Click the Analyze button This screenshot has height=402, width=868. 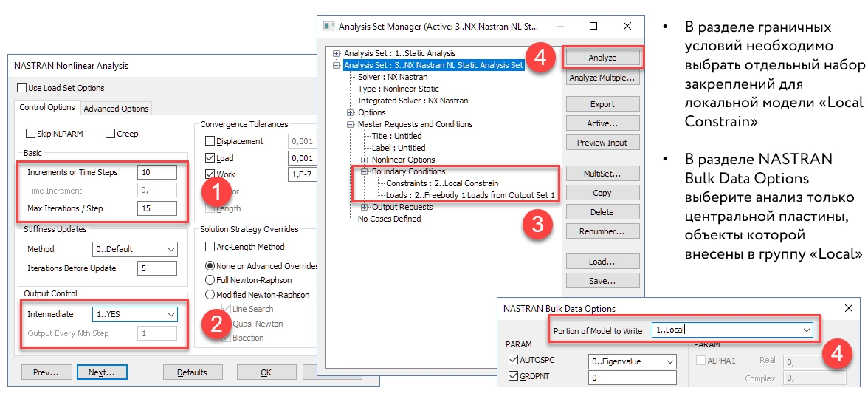tap(602, 57)
